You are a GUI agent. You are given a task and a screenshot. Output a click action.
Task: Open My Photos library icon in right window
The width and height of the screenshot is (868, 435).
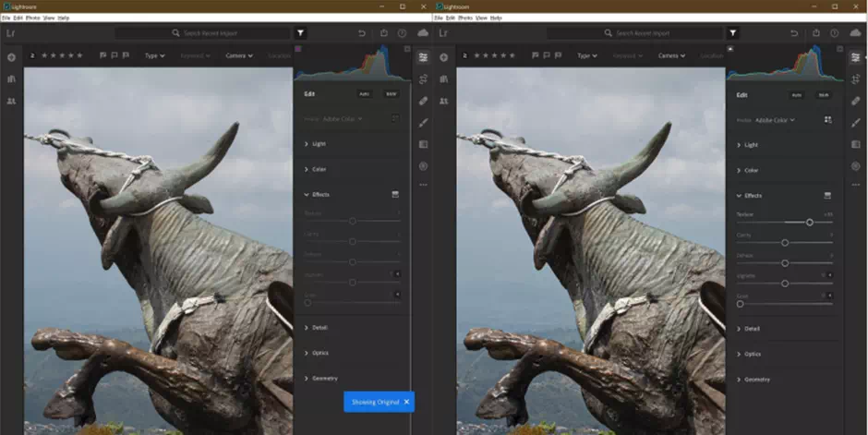(x=444, y=79)
